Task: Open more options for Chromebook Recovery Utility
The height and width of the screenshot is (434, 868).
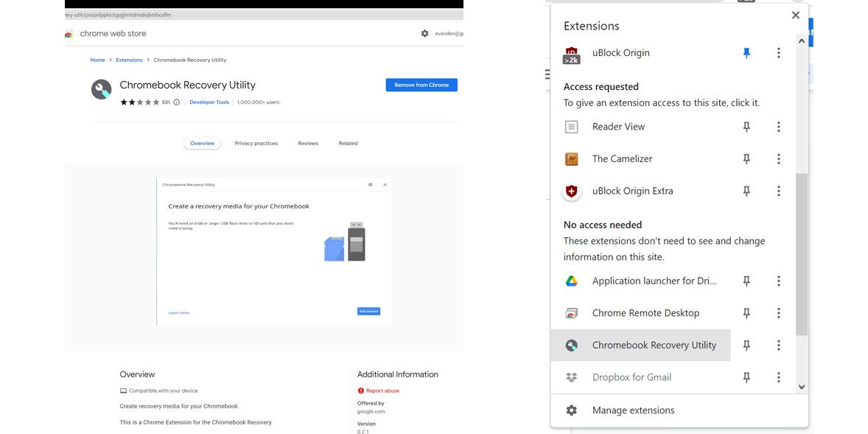Action: (778, 346)
